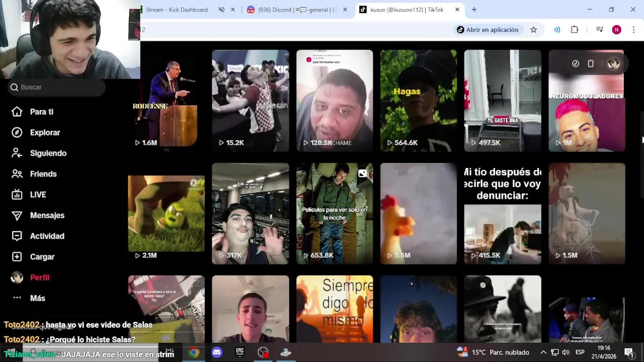Open Google Chrome in the taskbar

pyautogui.click(x=194, y=352)
